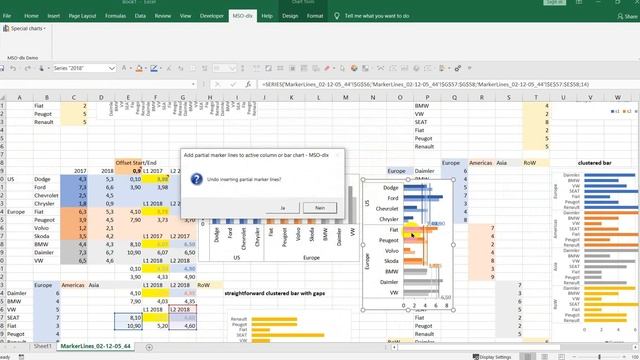
Task: Click the Touch/Mouse mode icon
Action: 41,68
